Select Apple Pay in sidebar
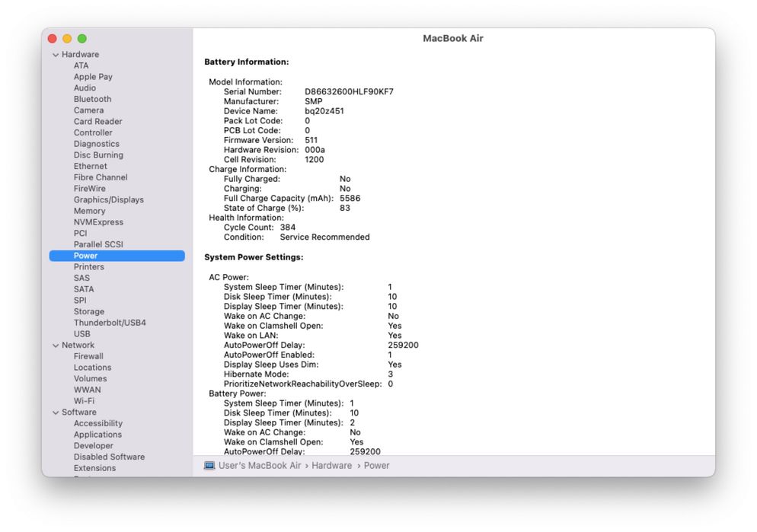The height and width of the screenshot is (532, 757). pos(93,77)
